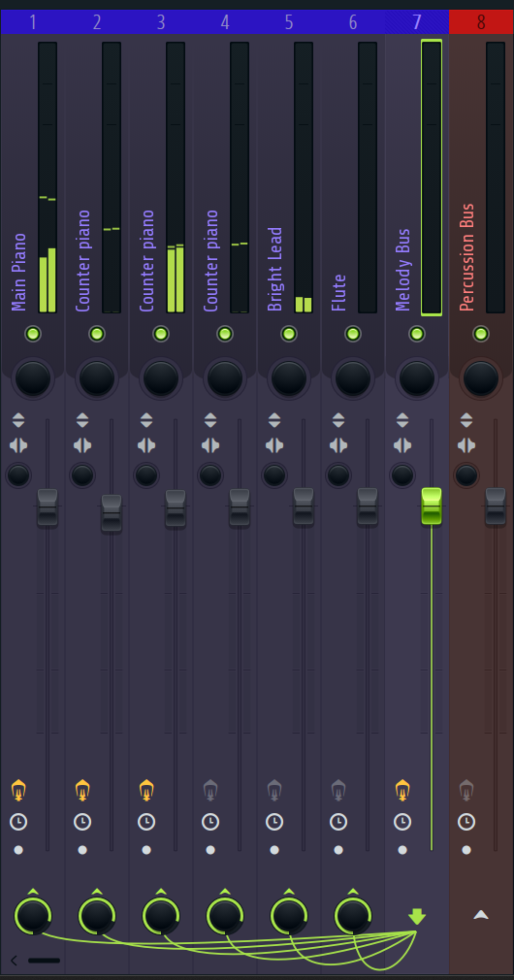Mute the Percussion Bus track

tap(481, 334)
